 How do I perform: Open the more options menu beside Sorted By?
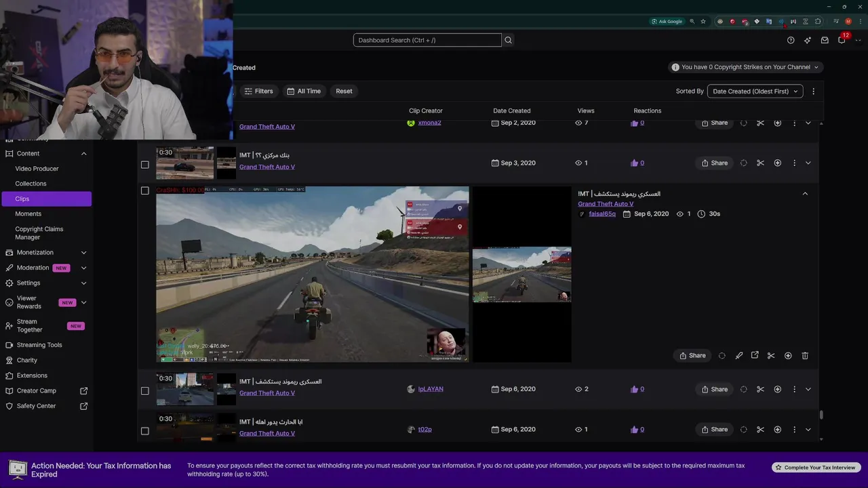tap(814, 91)
